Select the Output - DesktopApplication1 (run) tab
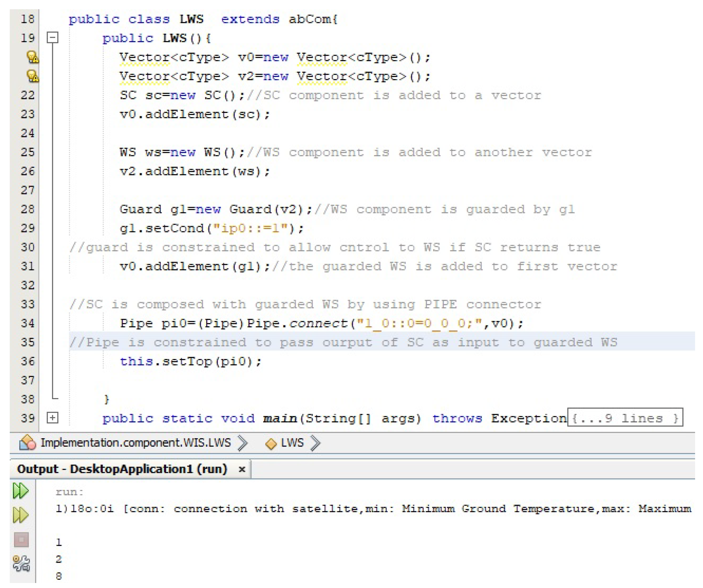703x588 pixels. pos(122,469)
